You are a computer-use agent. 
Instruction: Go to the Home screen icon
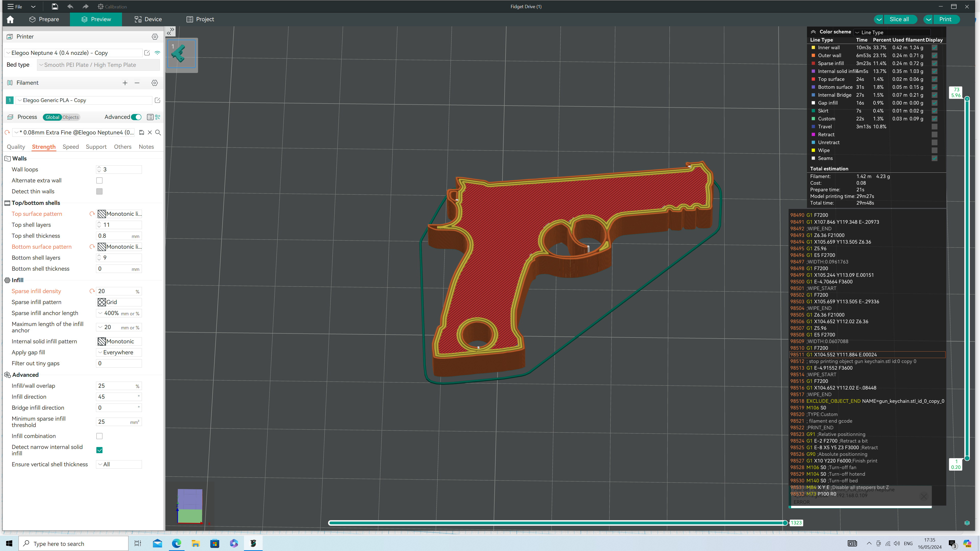coord(10,19)
